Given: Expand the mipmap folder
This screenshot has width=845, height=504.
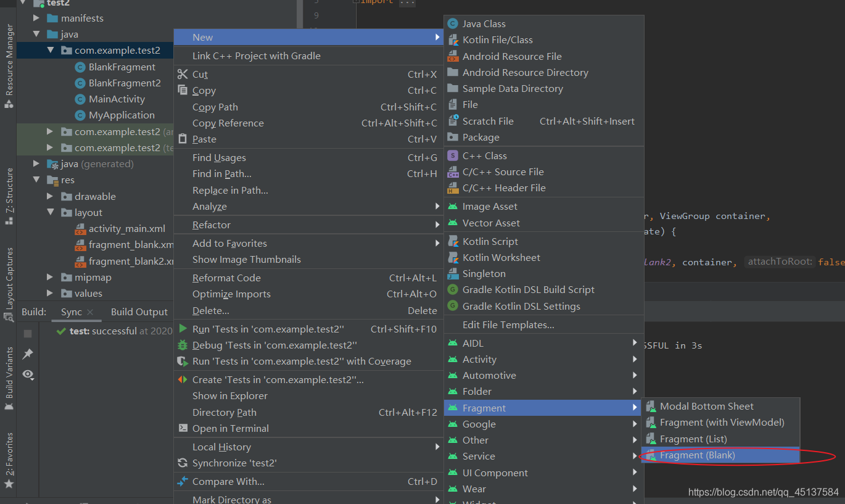Looking at the screenshot, I should click(x=50, y=278).
